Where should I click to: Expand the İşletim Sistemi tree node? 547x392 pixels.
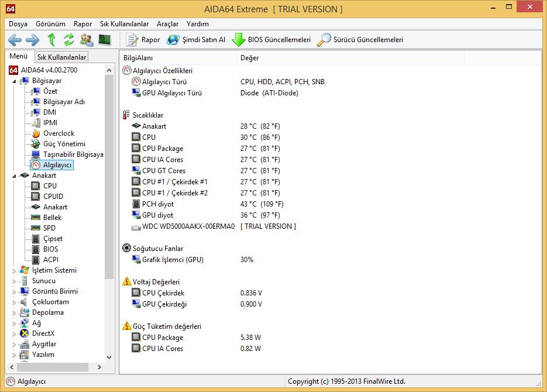(15, 270)
